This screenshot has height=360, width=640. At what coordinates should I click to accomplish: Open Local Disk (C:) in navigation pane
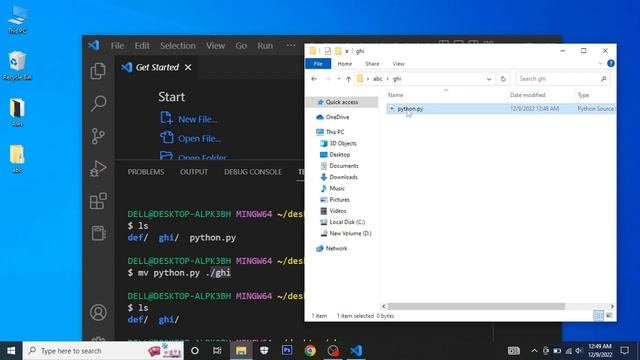347,222
